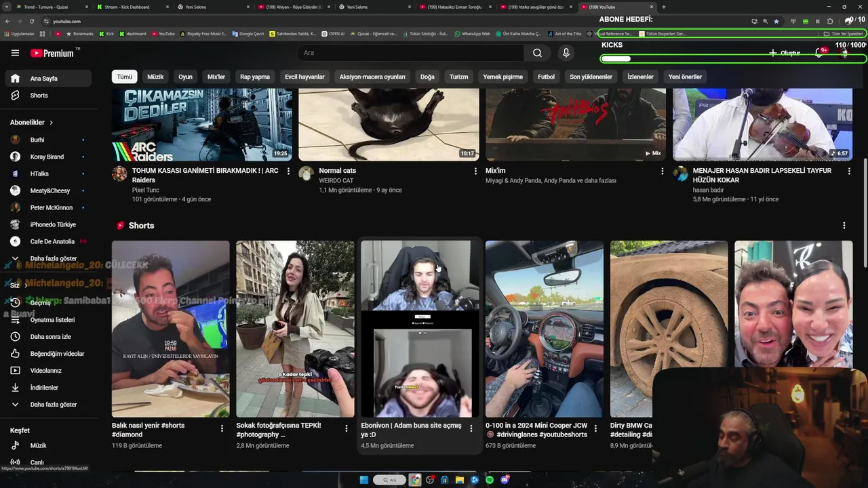Screen dimensions: 868x488
Task: Open Daha sonra izle list
Action: 49,337
